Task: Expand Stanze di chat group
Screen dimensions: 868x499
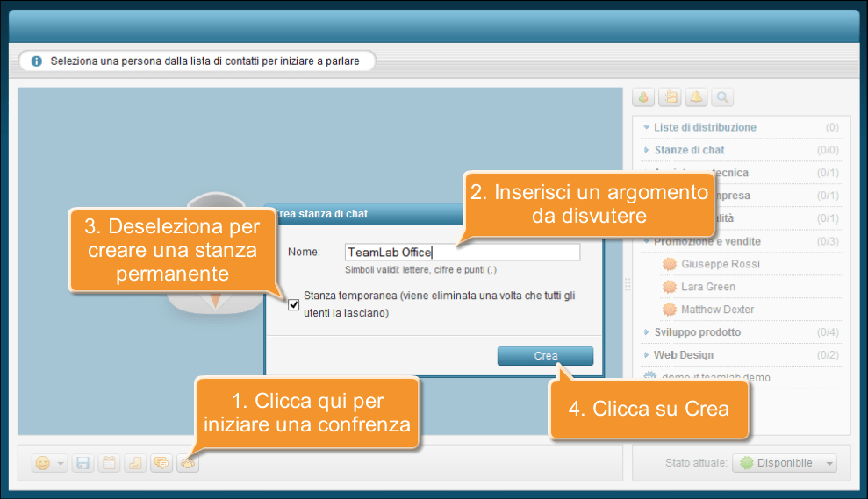Action: [x=646, y=150]
